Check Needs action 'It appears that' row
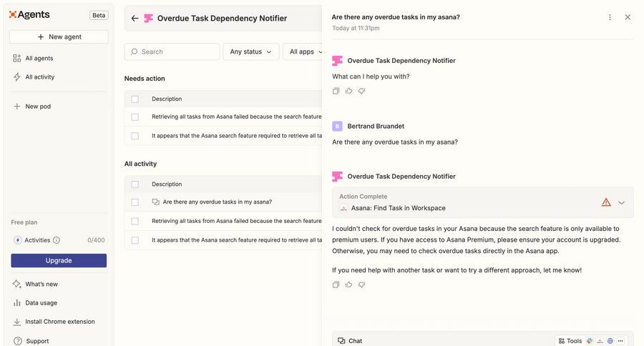This screenshot has height=346, width=644. tap(135, 136)
